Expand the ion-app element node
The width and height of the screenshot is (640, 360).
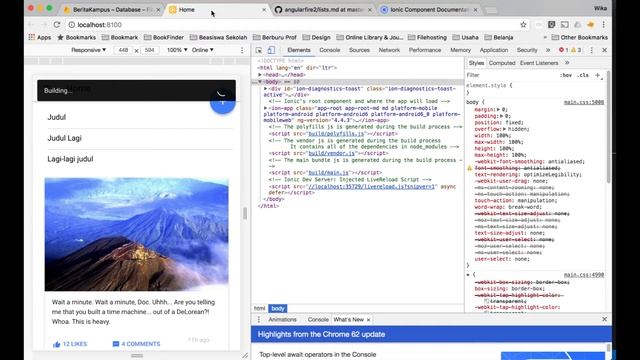coord(265,108)
